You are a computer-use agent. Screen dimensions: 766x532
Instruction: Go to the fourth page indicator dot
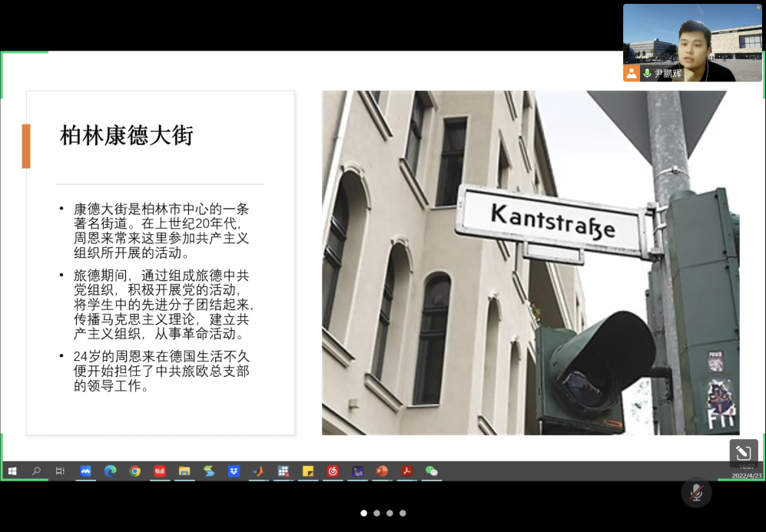(x=403, y=513)
